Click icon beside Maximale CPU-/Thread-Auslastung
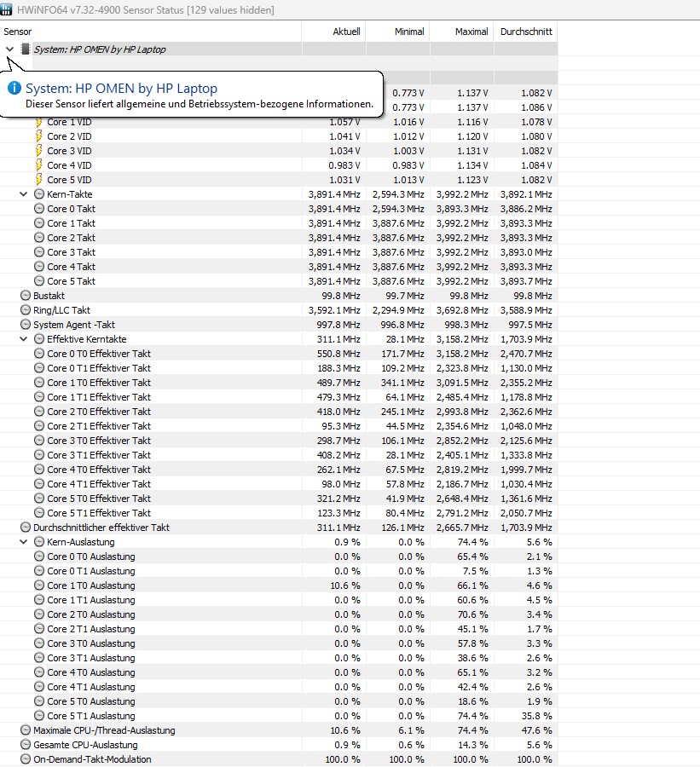 pyautogui.click(x=26, y=730)
